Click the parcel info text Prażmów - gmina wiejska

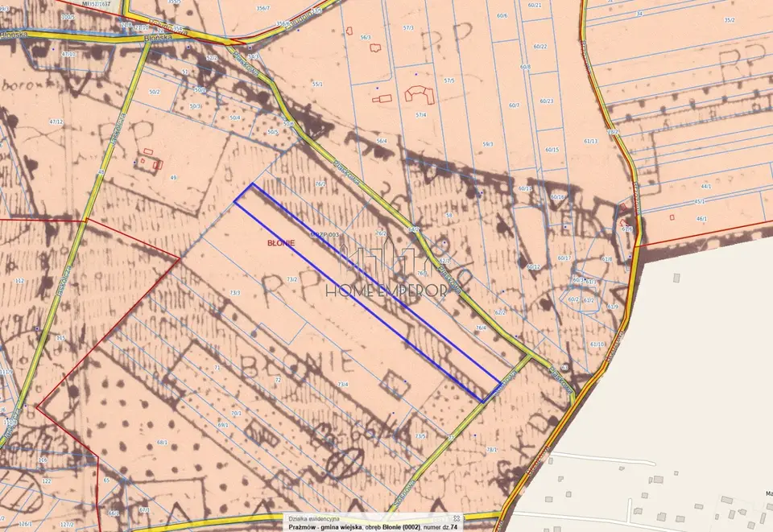coord(324,526)
